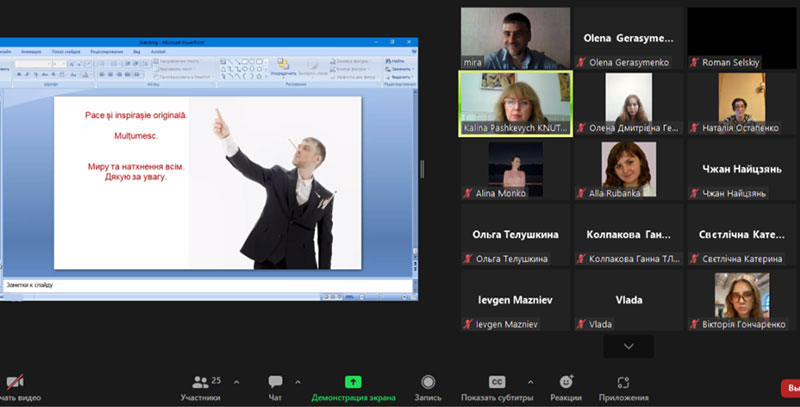The image size is (800, 407).
Task: Click the green Share Screen icon
Action: [353, 381]
